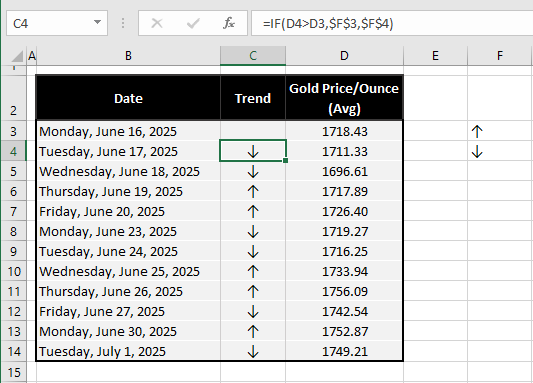This screenshot has height=383, width=533.
Task: Click the price cell 1711.33
Action: 344,151
